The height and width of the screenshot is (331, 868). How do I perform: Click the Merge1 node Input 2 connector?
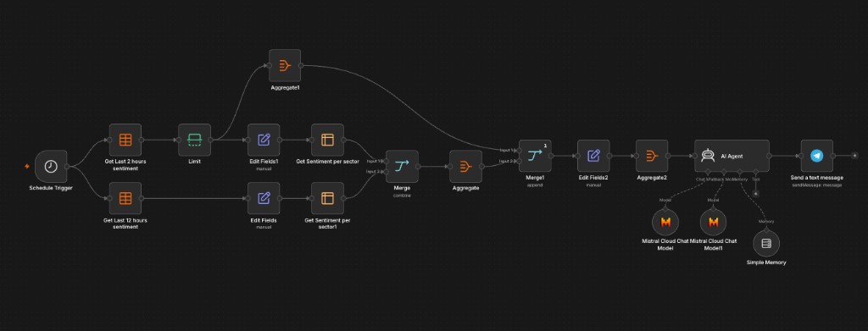pyautogui.click(x=519, y=161)
